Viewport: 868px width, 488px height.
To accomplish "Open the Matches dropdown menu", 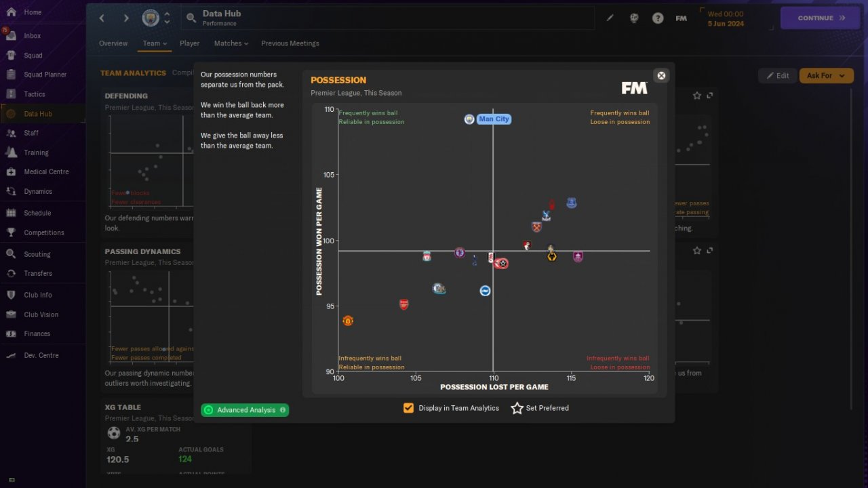I will [231, 43].
